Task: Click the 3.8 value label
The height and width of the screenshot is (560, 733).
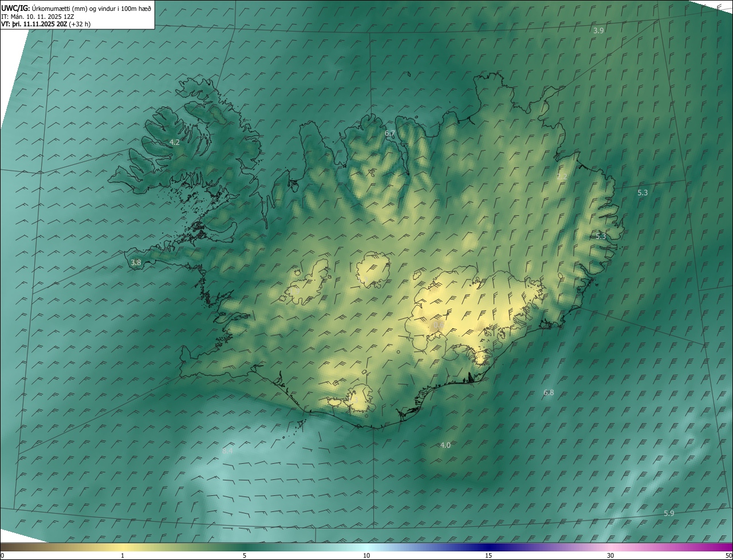Action: 136,263
